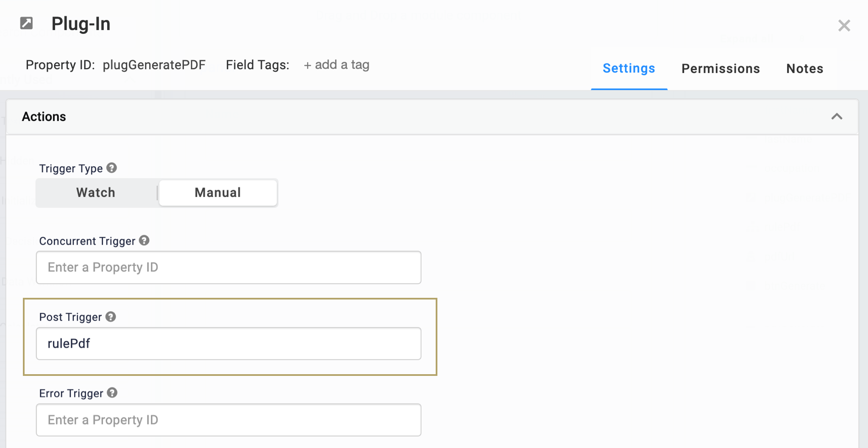Click the Field Tags label
Image resolution: width=868 pixels, height=448 pixels.
pyautogui.click(x=258, y=65)
